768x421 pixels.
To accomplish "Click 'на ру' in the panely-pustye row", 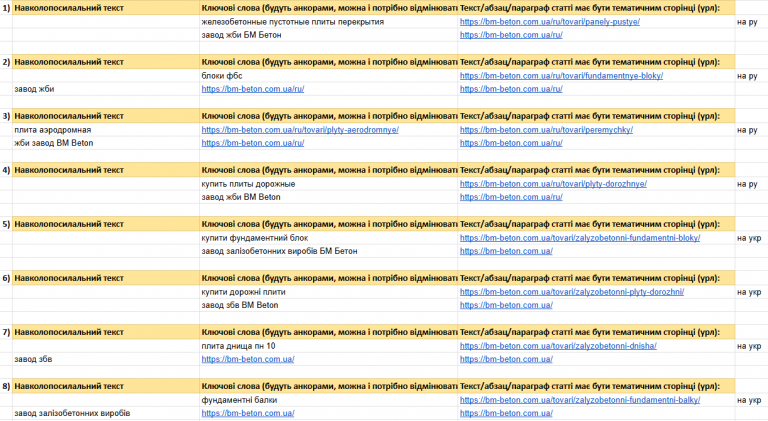I will click(747, 22).
